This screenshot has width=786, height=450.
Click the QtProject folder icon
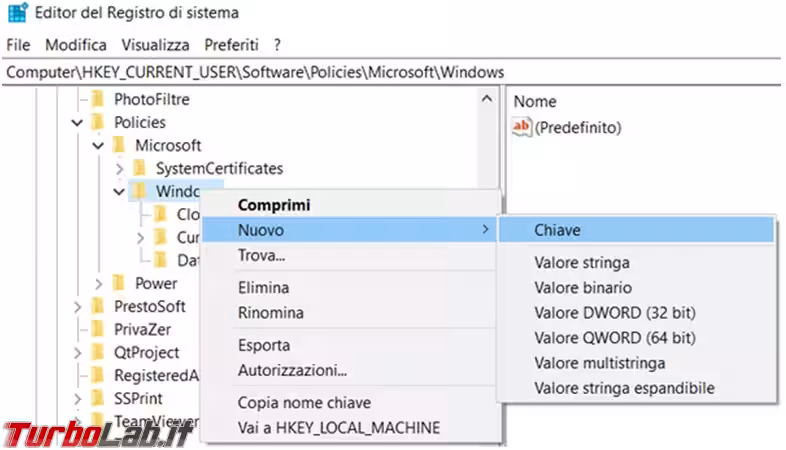(97, 352)
